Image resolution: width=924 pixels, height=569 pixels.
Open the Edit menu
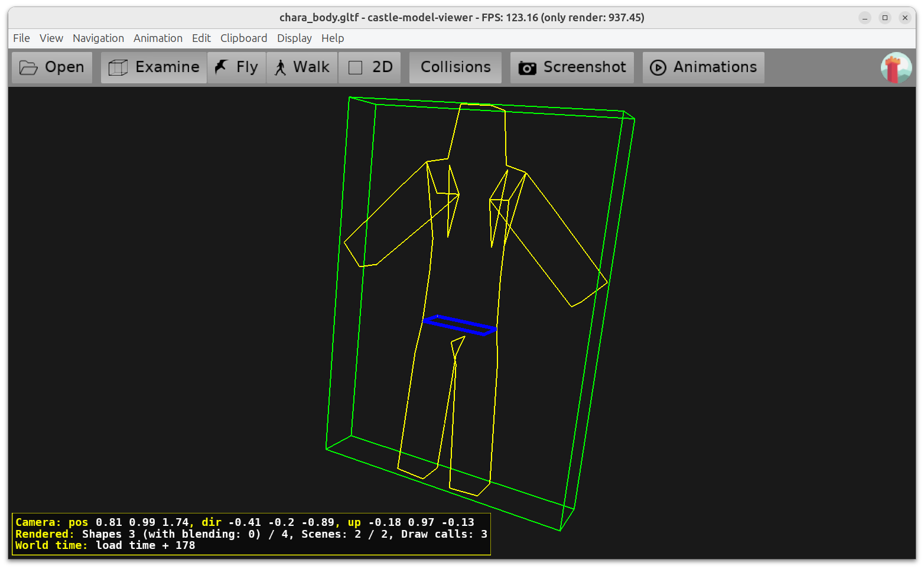point(201,38)
